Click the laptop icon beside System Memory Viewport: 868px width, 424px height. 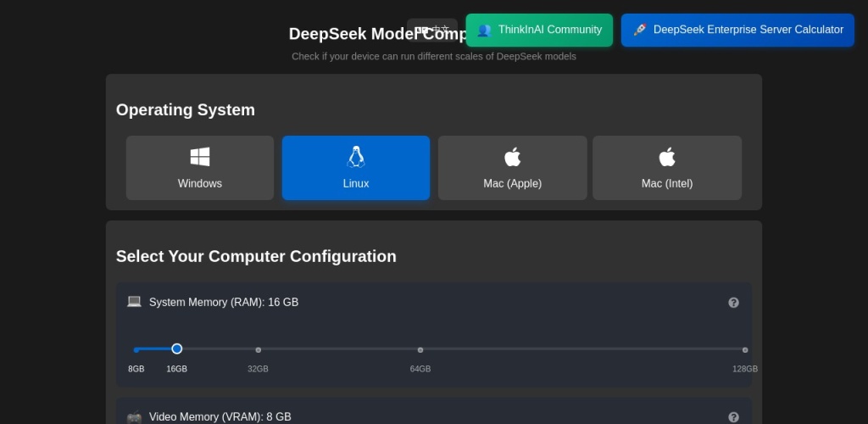click(134, 302)
